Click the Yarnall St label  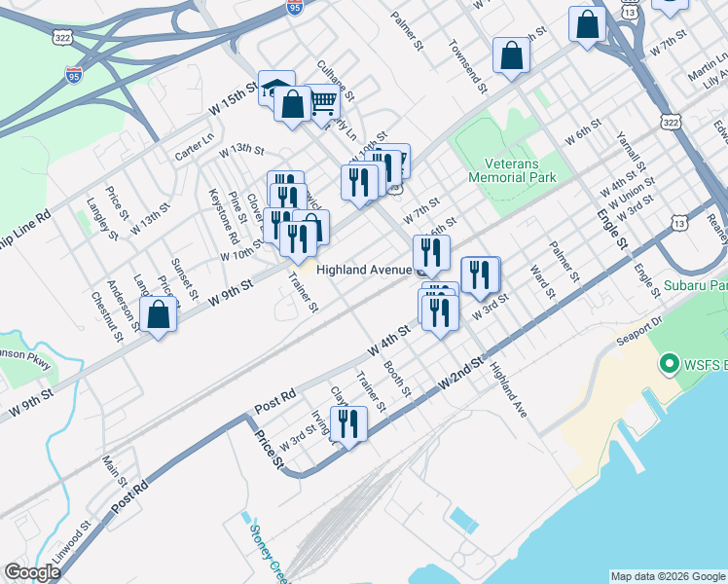(631, 151)
